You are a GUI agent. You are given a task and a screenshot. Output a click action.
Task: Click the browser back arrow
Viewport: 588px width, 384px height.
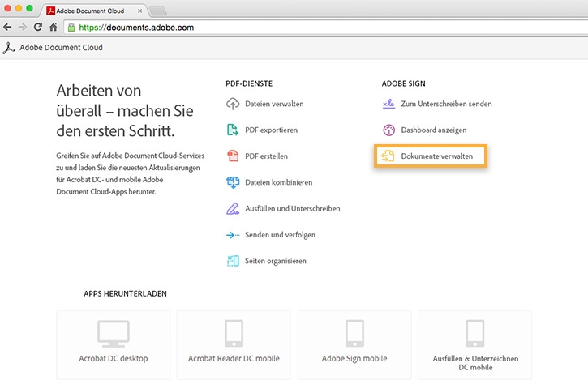pyautogui.click(x=8, y=27)
